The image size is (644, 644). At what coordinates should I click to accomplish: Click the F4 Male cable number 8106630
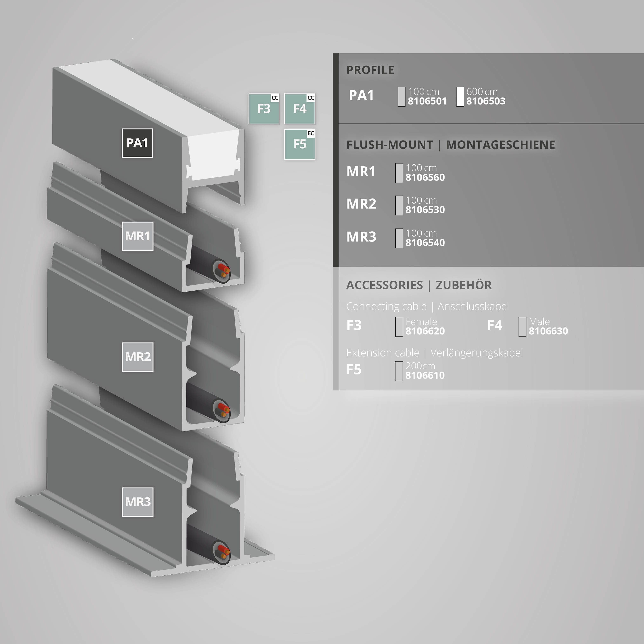point(548,331)
